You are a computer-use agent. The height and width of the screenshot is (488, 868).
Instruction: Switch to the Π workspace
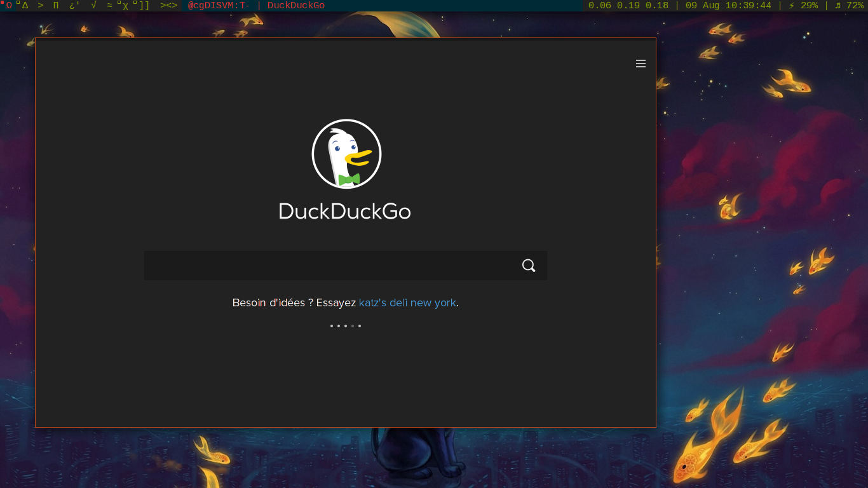click(56, 6)
